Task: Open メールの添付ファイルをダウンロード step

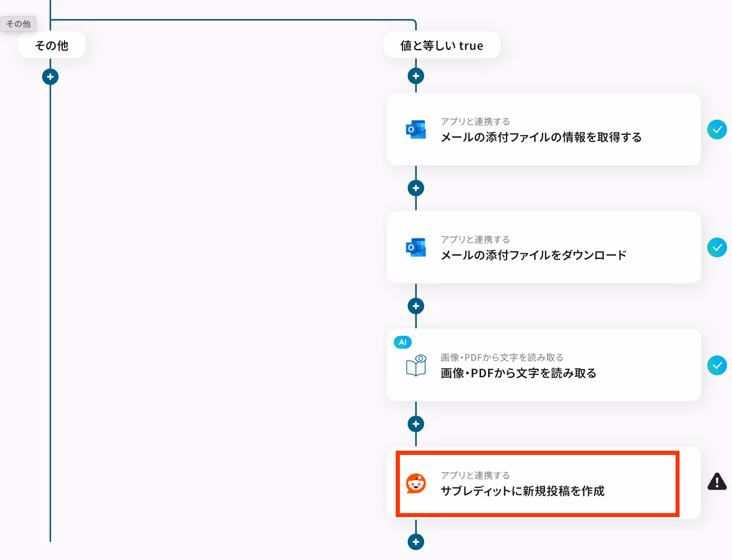Action: point(544,247)
